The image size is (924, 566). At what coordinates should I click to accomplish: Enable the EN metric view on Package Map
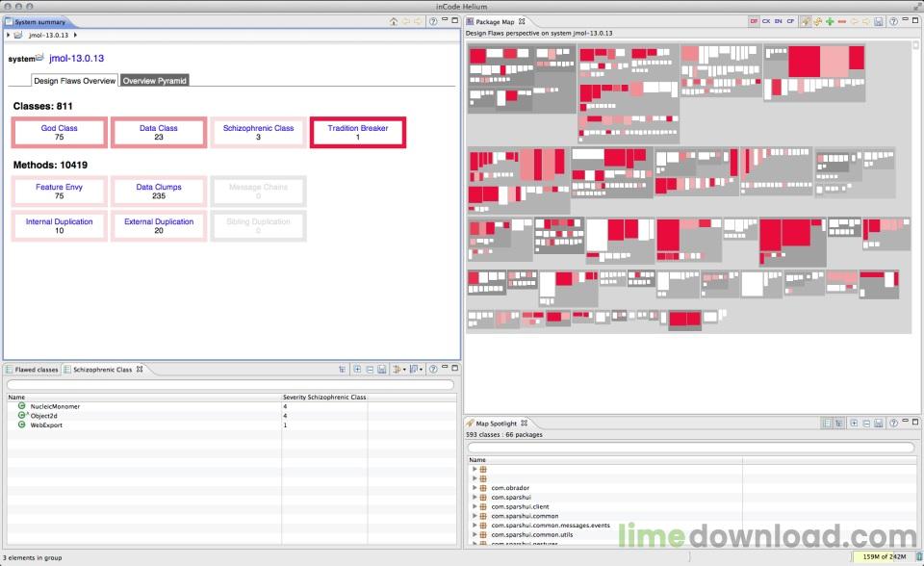pyautogui.click(x=779, y=19)
